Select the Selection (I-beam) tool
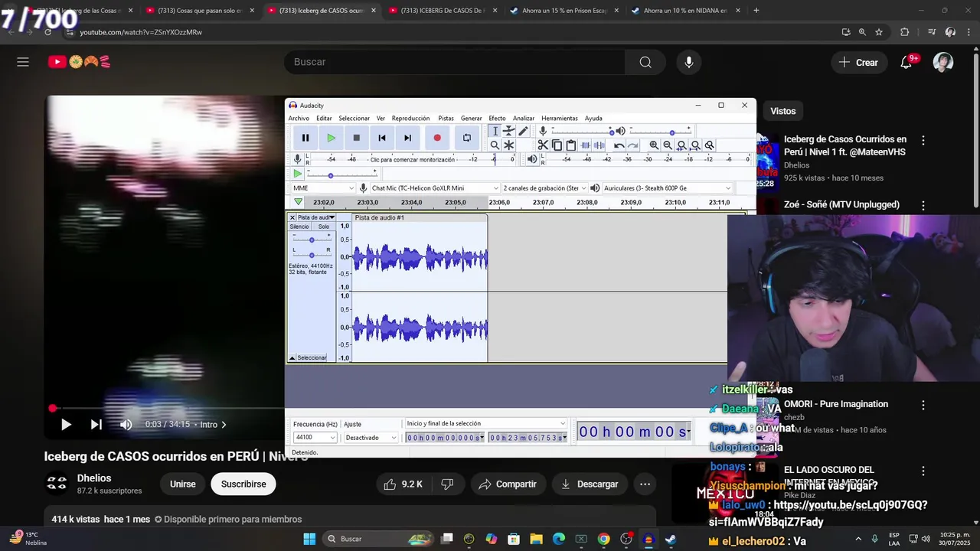 point(495,131)
